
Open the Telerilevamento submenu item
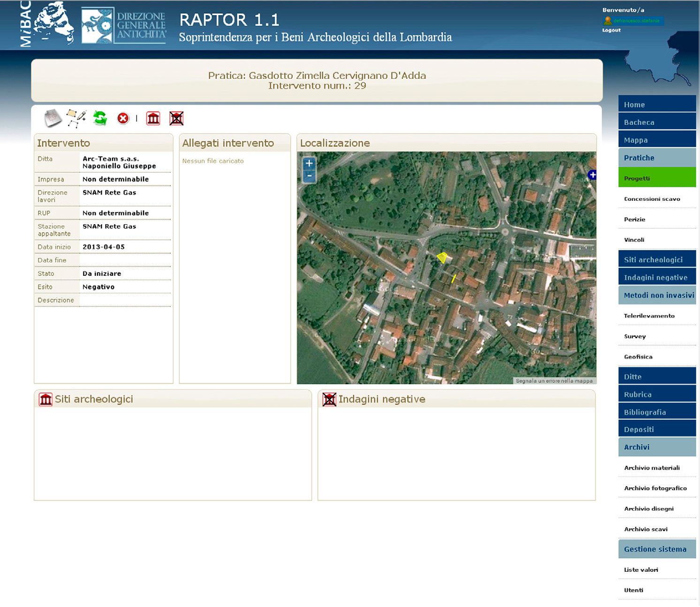tap(657, 316)
